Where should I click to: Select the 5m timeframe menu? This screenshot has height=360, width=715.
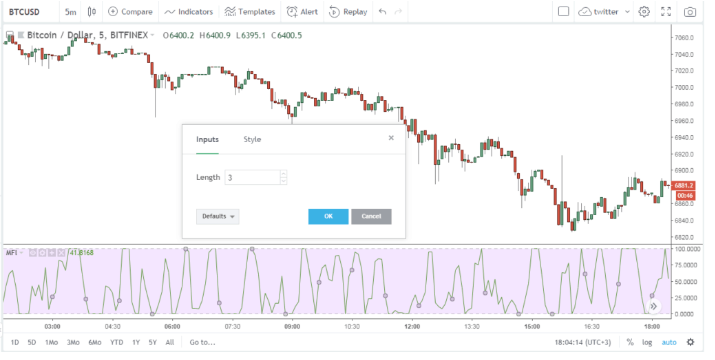(x=70, y=12)
